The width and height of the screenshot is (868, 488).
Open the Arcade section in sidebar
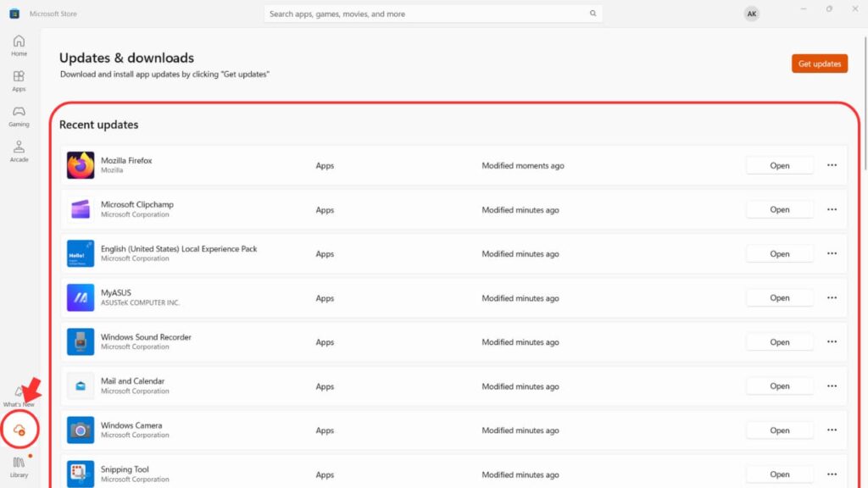click(x=19, y=152)
